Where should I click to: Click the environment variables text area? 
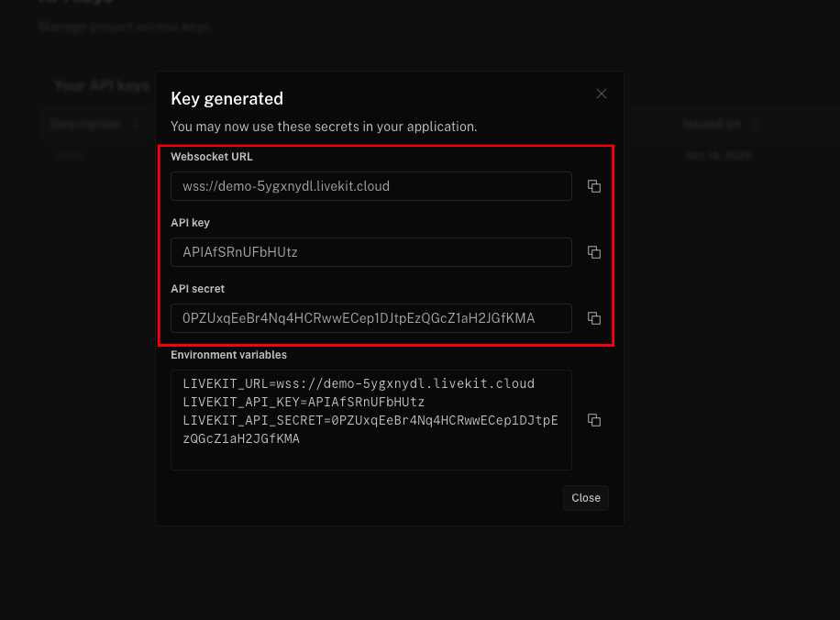(370, 419)
